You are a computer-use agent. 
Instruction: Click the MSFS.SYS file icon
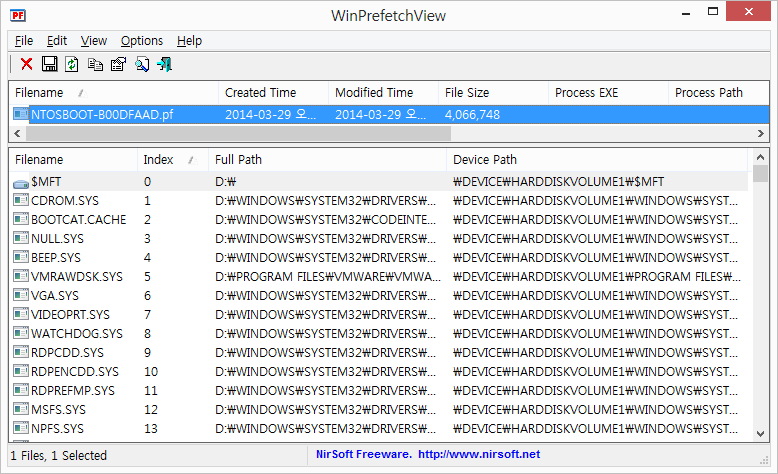click(21, 409)
